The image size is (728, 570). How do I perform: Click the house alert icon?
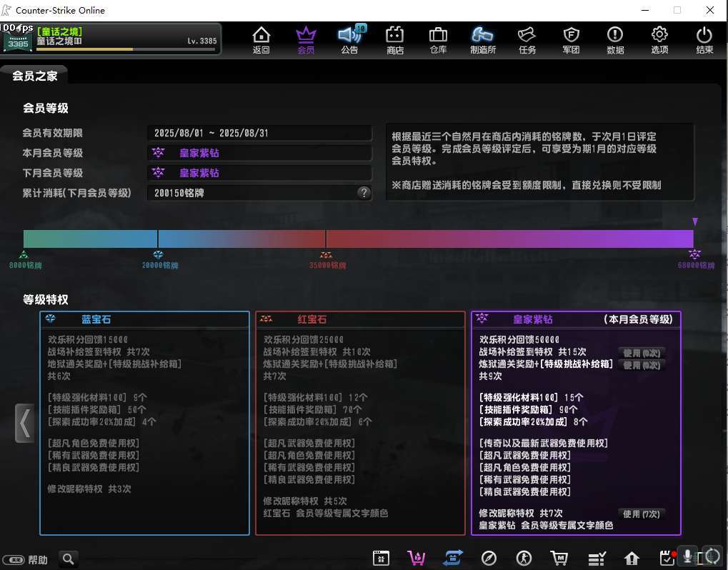click(x=632, y=558)
